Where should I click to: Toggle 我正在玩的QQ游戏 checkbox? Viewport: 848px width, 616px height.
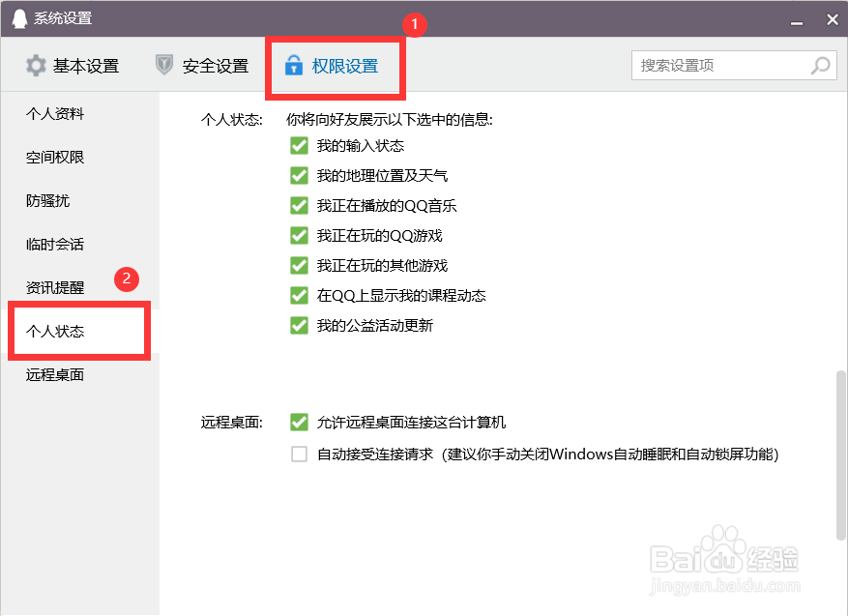(299, 235)
